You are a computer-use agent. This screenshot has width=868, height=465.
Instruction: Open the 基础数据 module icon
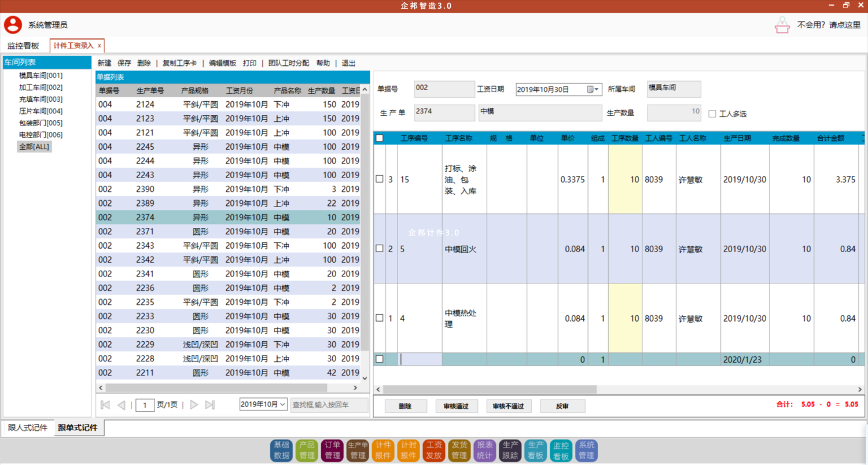(281, 451)
